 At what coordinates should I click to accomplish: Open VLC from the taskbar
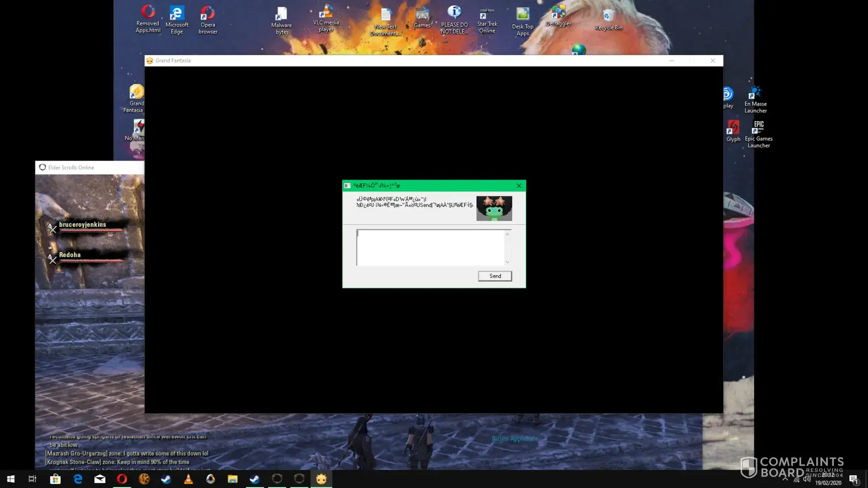click(188, 479)
